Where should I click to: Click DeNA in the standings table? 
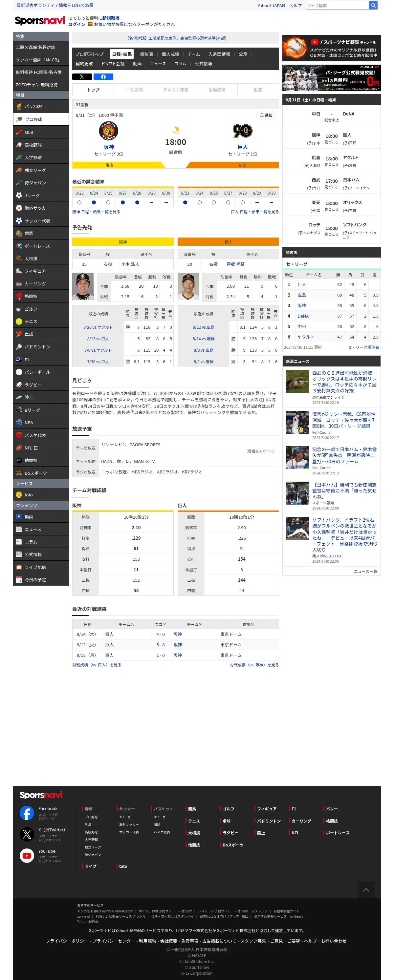(x=303, y=316)
